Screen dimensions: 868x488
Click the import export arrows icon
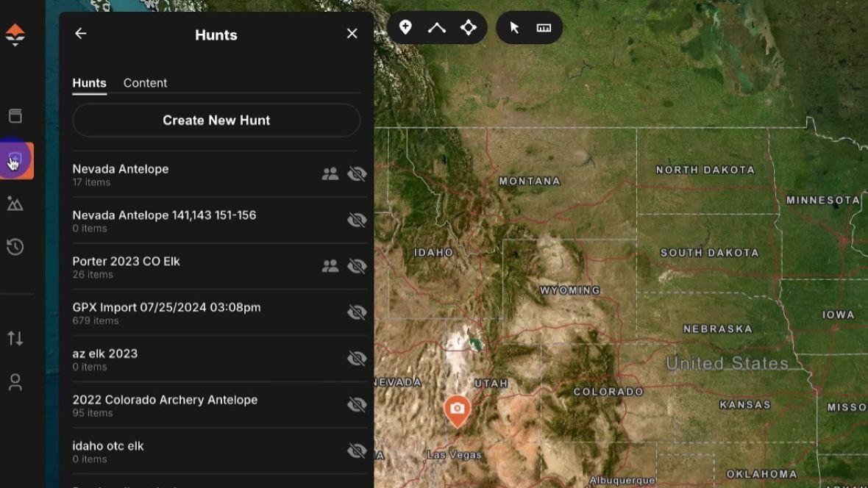click(17, 338)
